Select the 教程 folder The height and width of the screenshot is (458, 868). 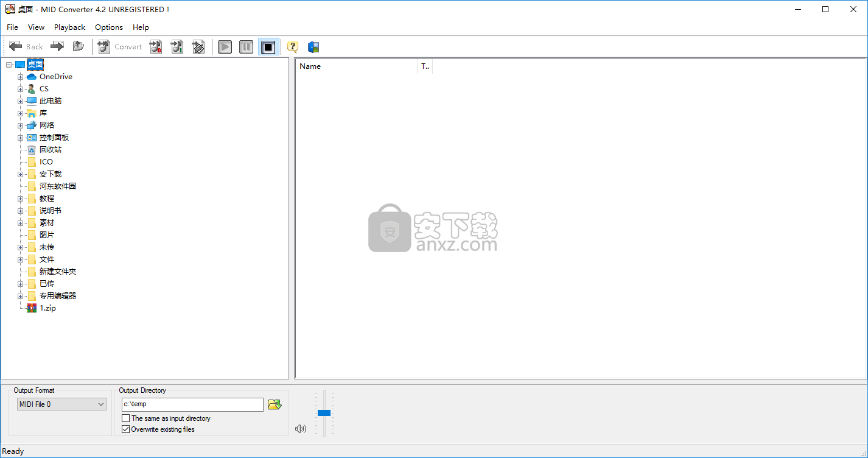[x=47, y=199]
